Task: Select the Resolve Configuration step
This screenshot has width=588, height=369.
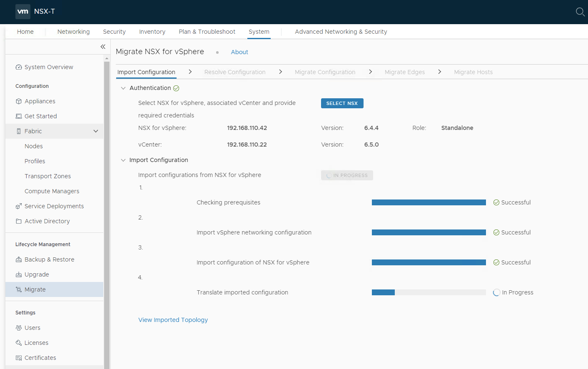Action: point(235,72)
